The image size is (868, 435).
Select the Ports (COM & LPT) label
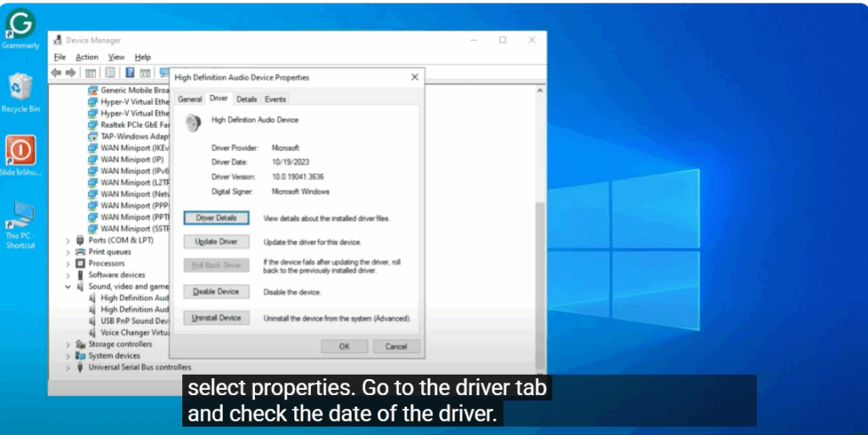click(120, 240)
